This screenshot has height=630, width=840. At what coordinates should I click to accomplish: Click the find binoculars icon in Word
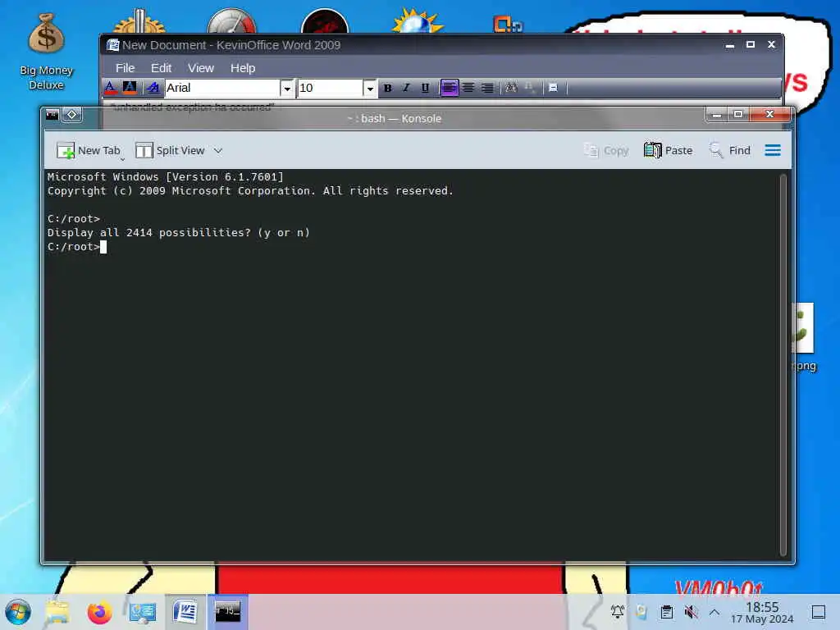coord(511,87)
